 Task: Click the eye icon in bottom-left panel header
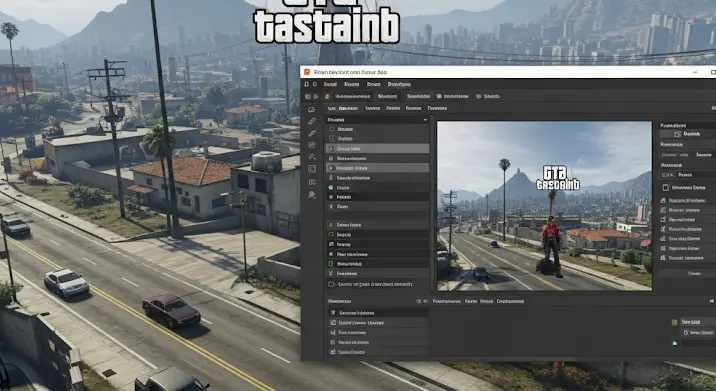(425, 301)
